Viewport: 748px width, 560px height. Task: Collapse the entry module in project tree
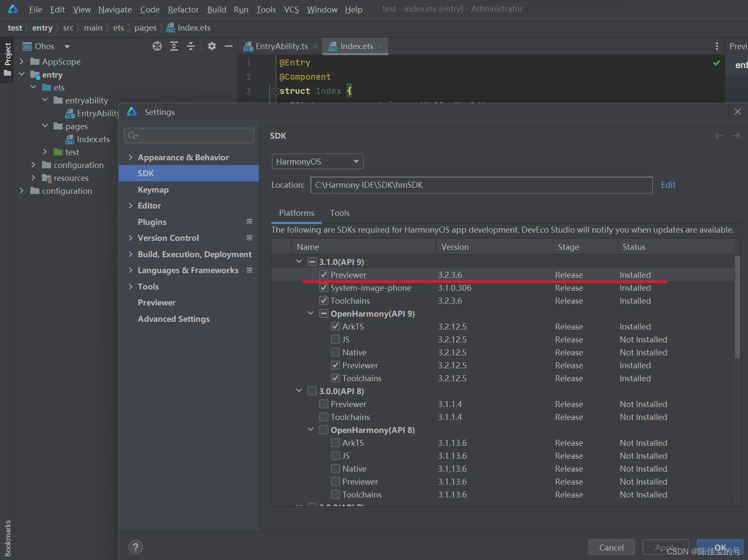[x=22, y=75]
